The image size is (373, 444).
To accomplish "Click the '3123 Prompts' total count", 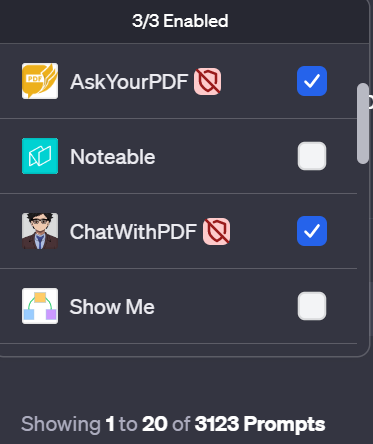I will pyautogui.click(x=260, y=424).
